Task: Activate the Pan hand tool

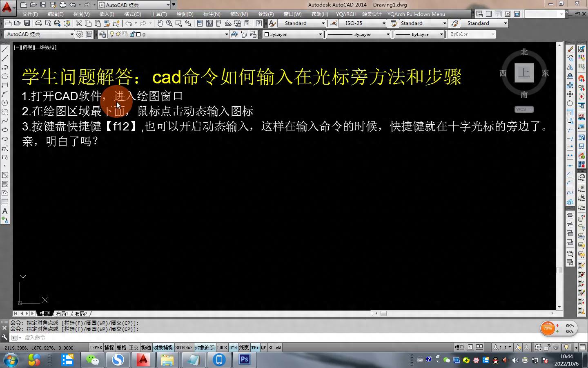Action: click(160, 23)
